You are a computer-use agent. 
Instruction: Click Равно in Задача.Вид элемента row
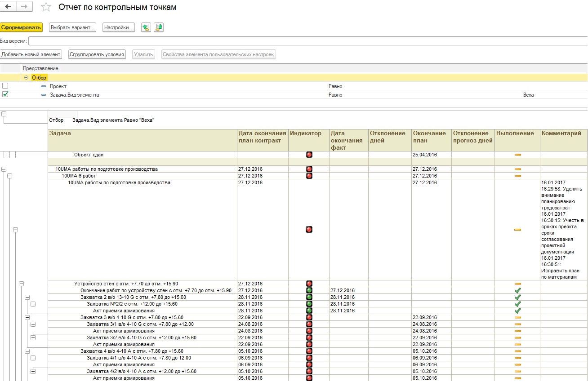[x=335, y=95]
